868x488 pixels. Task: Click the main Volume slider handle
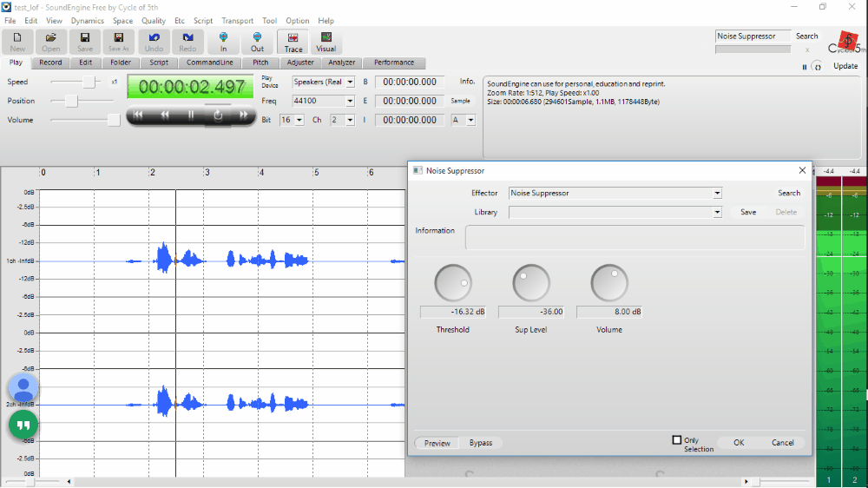(x=114, y=120)
